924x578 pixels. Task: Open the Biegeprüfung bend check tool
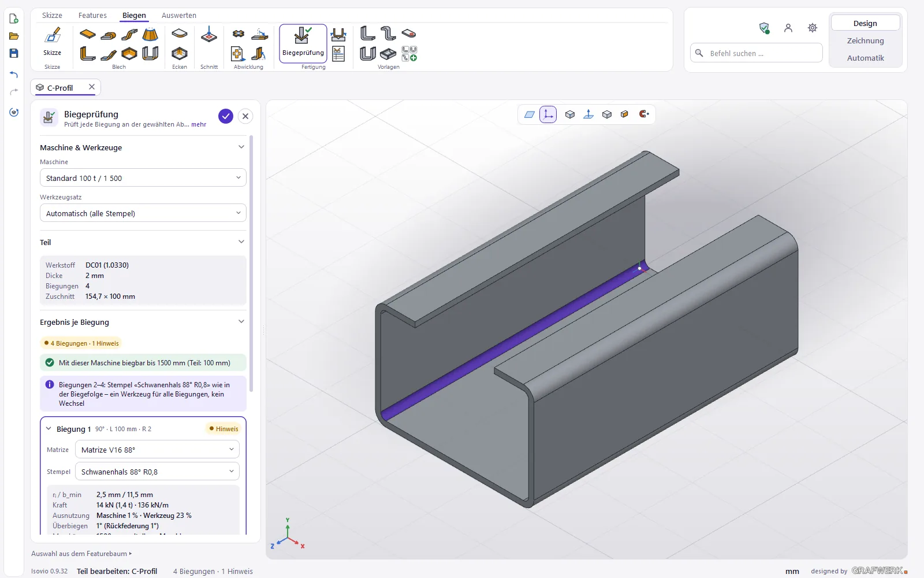coord(303,43)
